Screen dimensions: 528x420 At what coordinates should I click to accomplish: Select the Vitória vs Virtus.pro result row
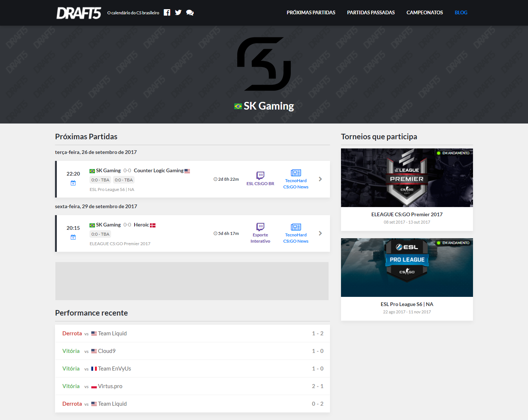[x=192, y=386]
